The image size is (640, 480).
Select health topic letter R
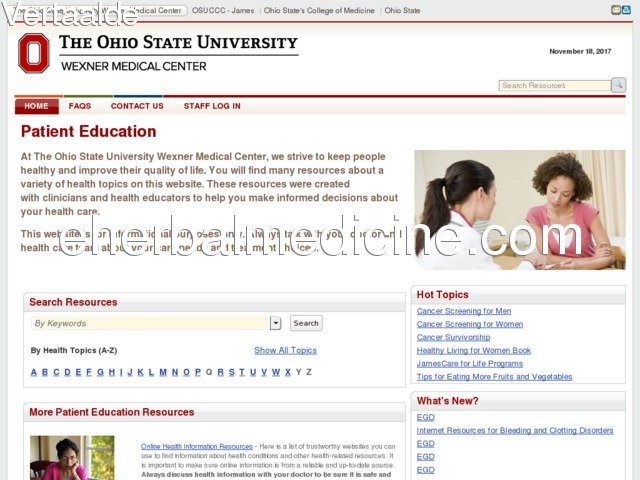(220, 372)
